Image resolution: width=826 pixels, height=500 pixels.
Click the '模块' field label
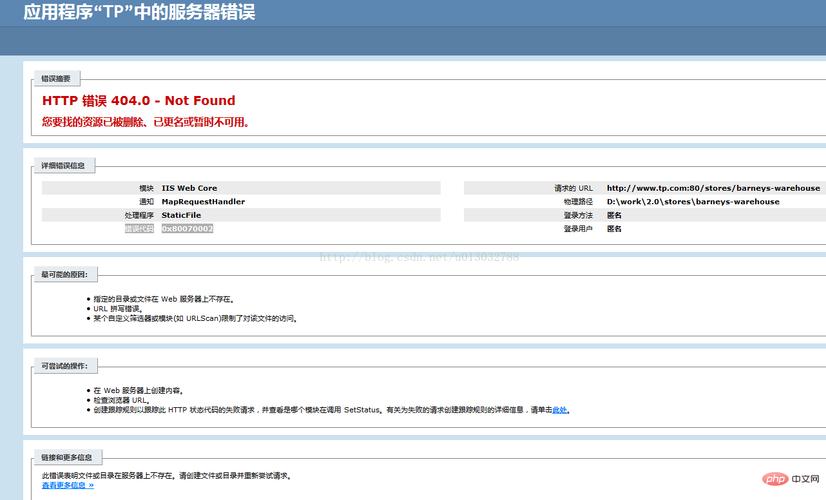click(146, 188)
